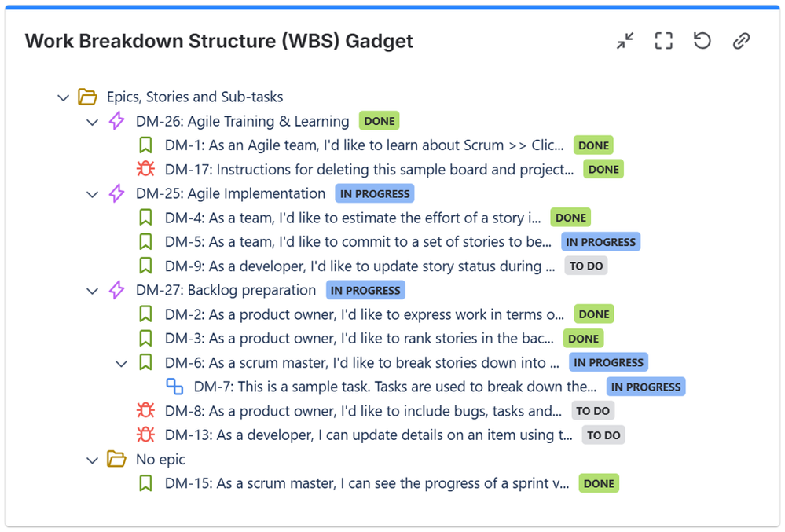Click the blue subtask icon next to DM-7
This screenshot has width=785, height=532.
pyautogui.click(x=174, y=387)
